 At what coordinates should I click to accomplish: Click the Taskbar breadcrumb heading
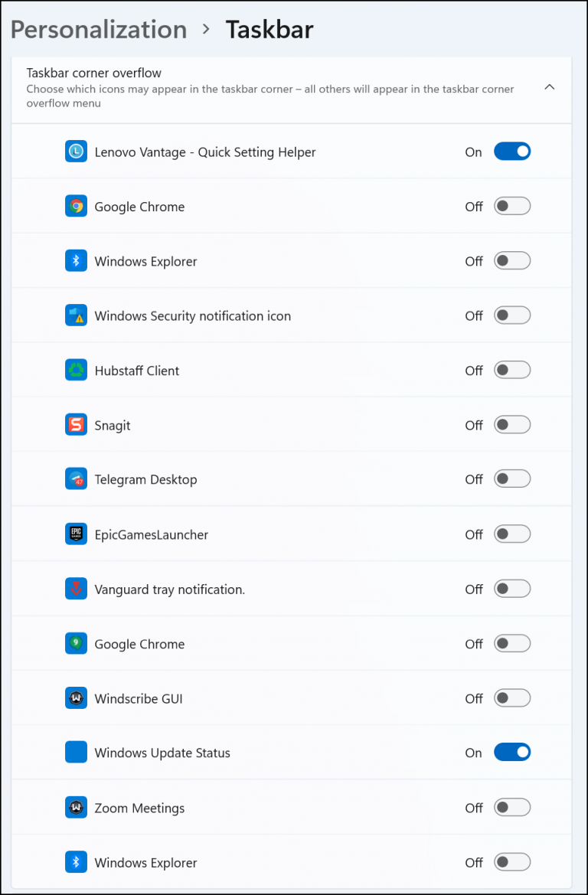pos(269,29)
